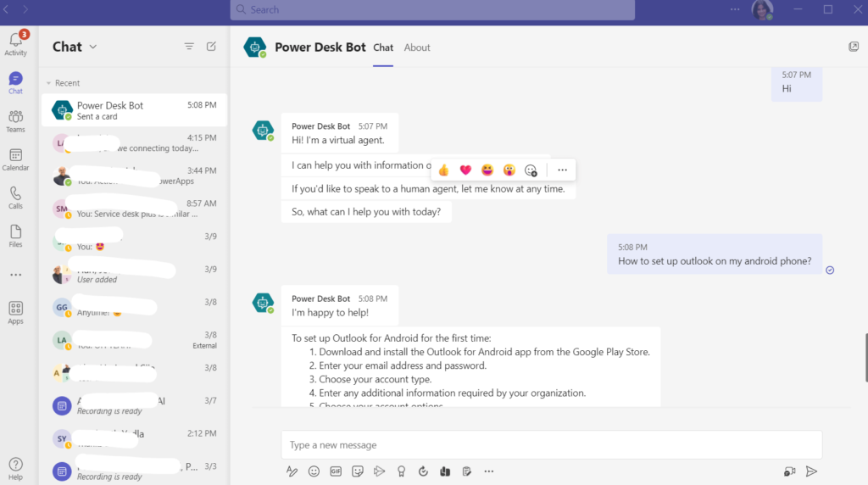
Task: Click the Search box
Action: point(432,10)
